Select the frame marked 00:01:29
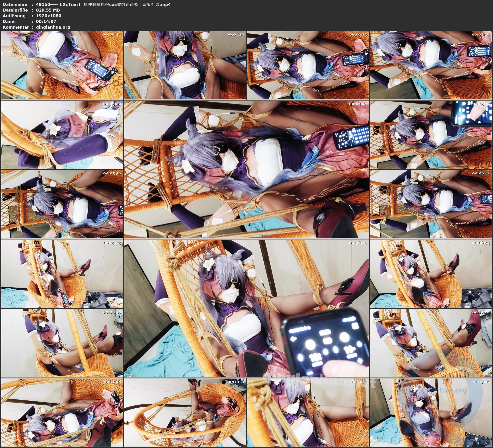 pos(185,65)
